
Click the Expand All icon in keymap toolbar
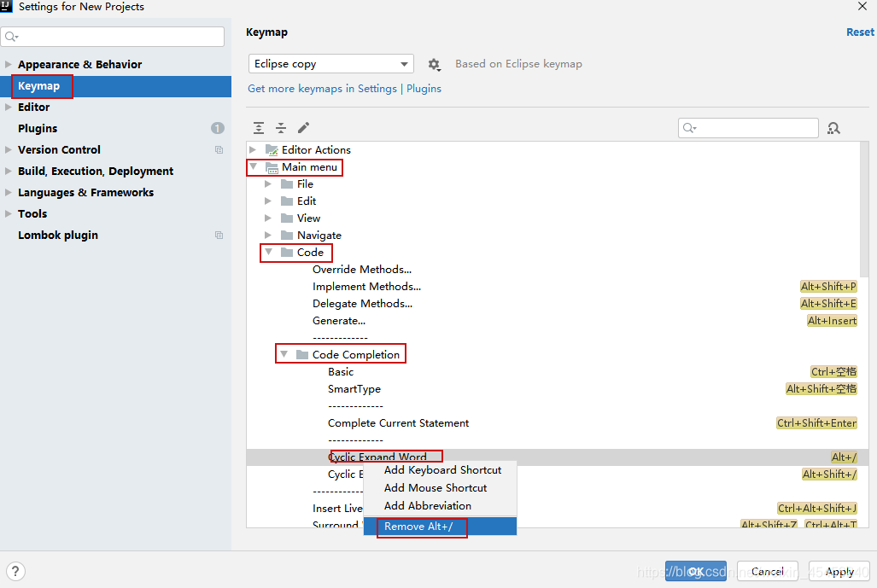pyautogui.click(x=259, y=128)
